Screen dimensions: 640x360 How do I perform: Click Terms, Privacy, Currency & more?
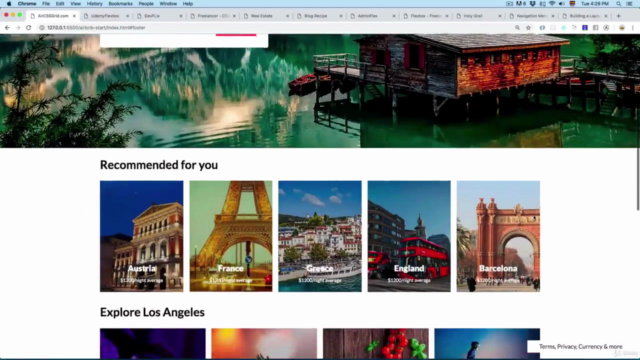(x=580, y=347)
